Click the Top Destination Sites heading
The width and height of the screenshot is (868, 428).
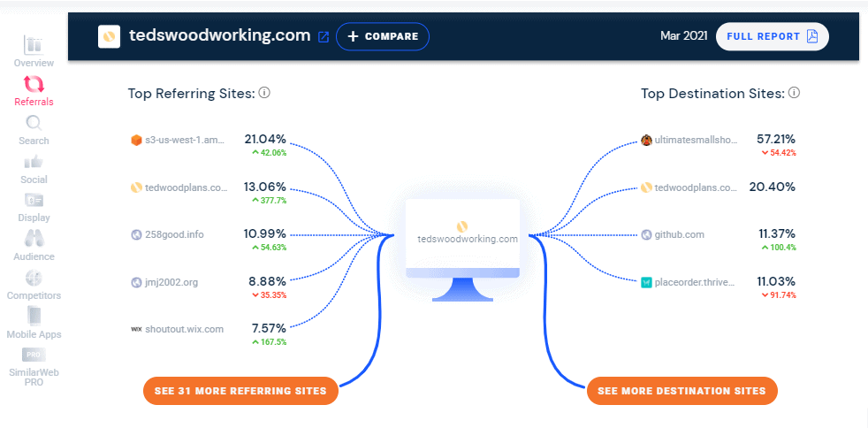point(713,93)
